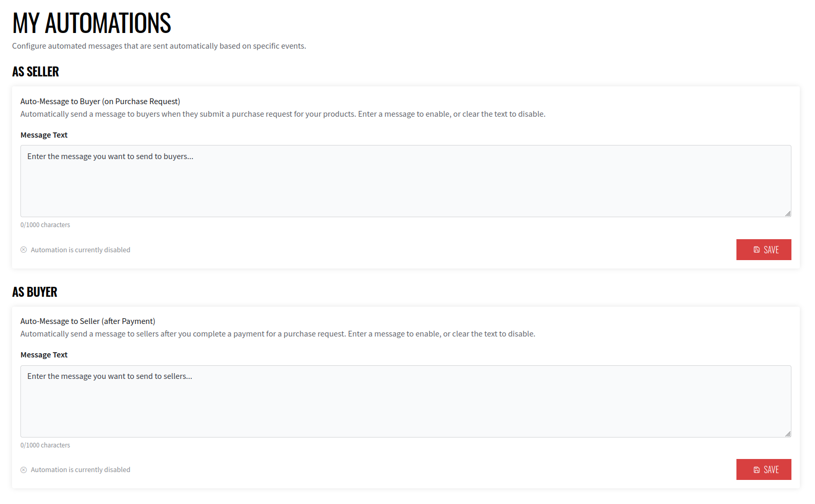Viewport: 815px width, 504px height.
Task: Click the 0/1000 characters counter in the seller card
Action: (x=45, y=225)
